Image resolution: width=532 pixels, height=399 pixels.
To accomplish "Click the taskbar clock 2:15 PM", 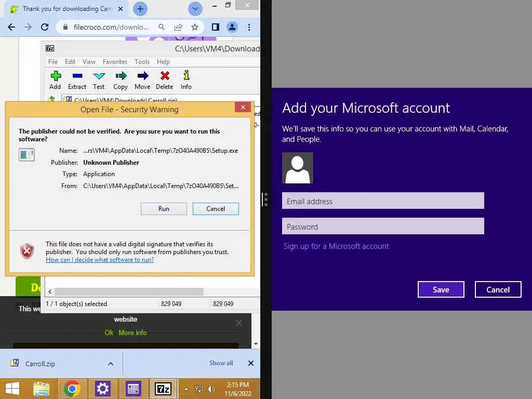I will 238,389.
